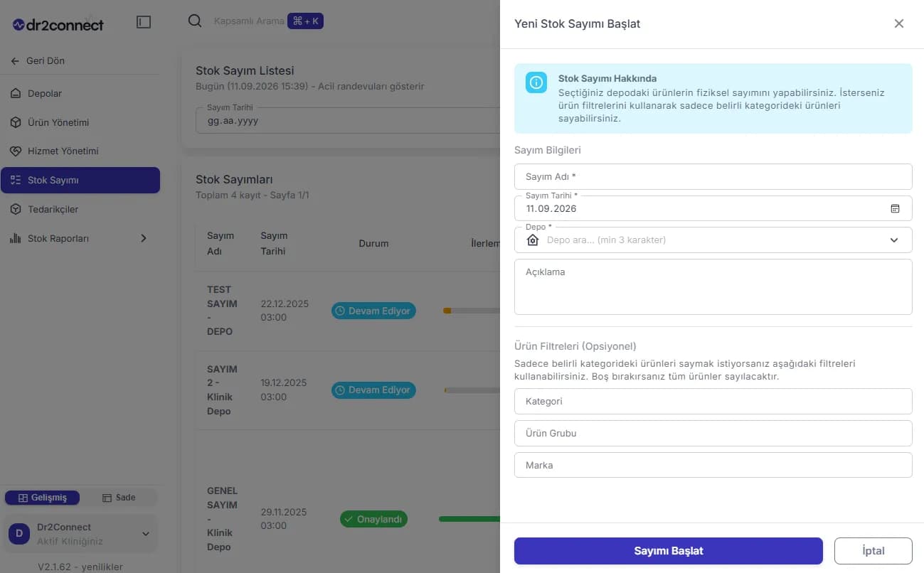Click the Sayım Tarihi filter in list
The width and height of the screenshot is (924, 573).
pyautogui.click(x=348, y=121)
